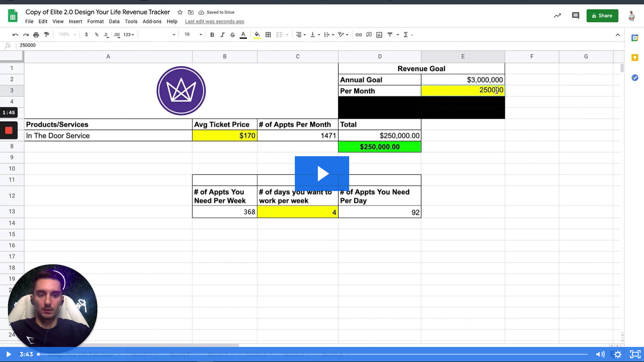Star this spreadsheet document
Screen dimensions: 644x362
tap(180, 12)
